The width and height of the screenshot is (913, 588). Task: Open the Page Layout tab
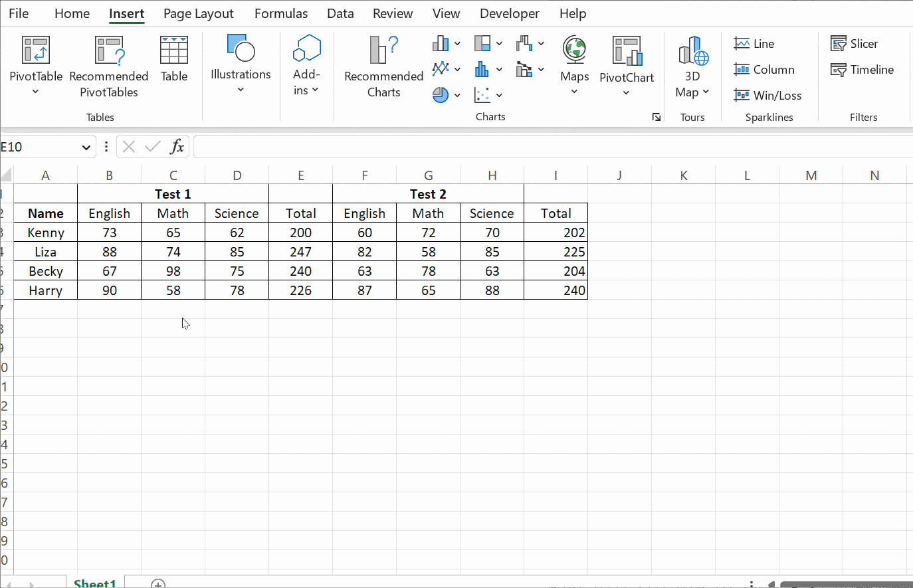[198, 13]
